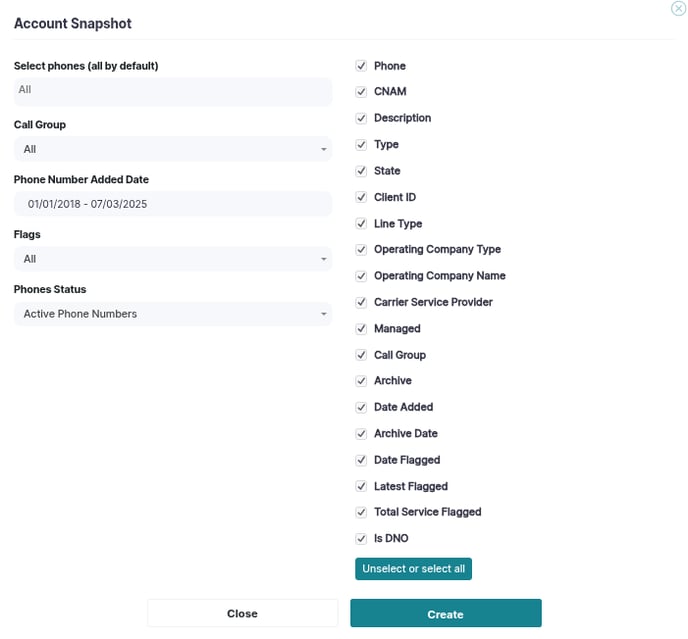Open the Phones Status dropdown

tap(173, 314)
